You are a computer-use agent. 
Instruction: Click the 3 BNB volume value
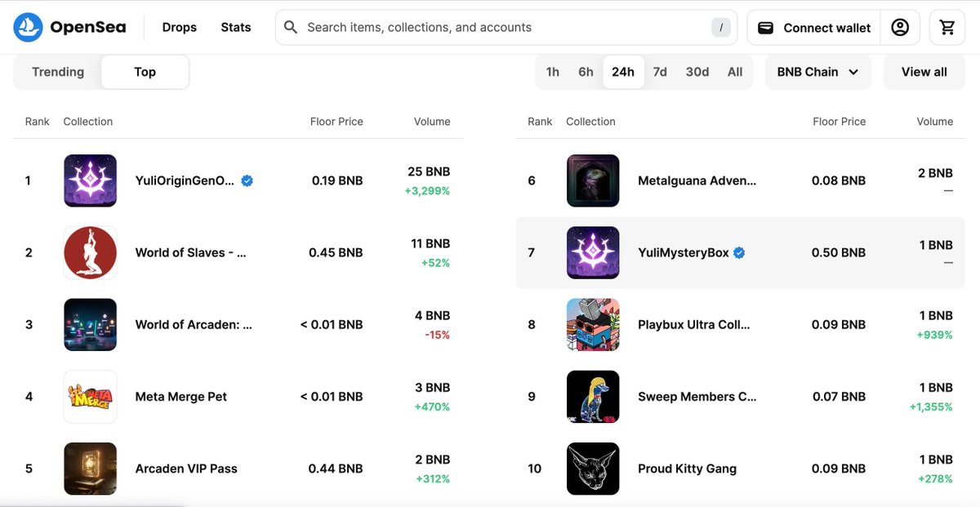pyautogui.click(x=433, y=387)
